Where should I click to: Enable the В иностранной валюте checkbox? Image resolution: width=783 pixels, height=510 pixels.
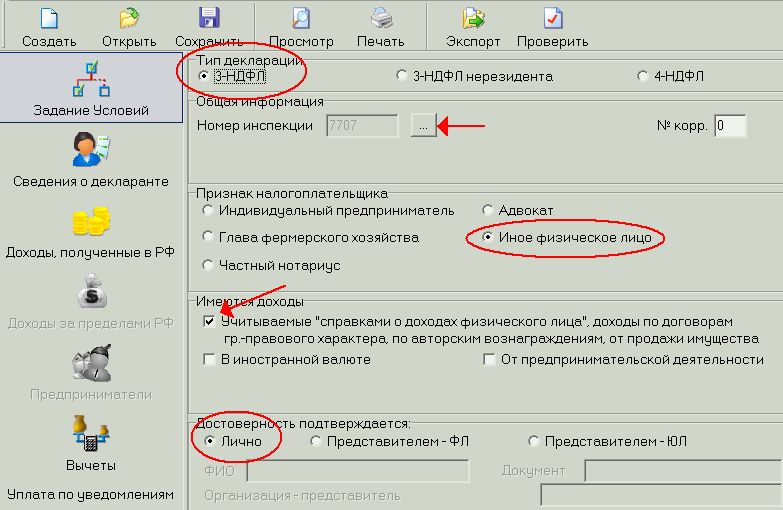[x=210, y=359]
